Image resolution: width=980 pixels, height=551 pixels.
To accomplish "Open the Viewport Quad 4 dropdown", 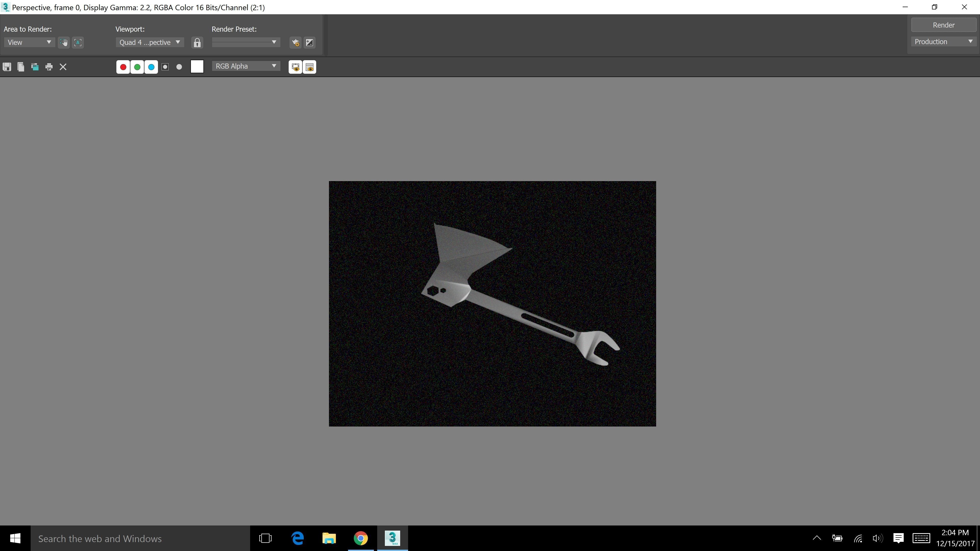I will [x=150, y=42].
